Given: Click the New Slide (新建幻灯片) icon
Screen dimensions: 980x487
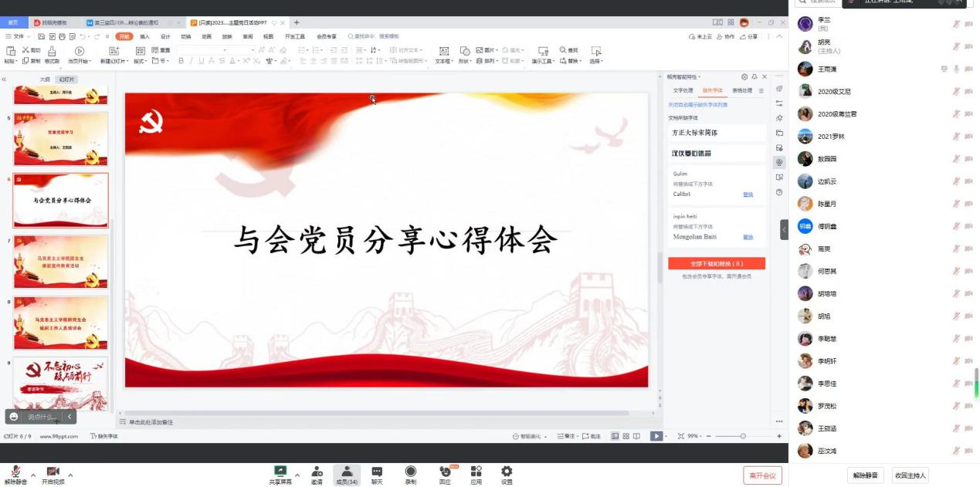Looking at the screenshot, I should pyautogui.click(x=114, y=52).
